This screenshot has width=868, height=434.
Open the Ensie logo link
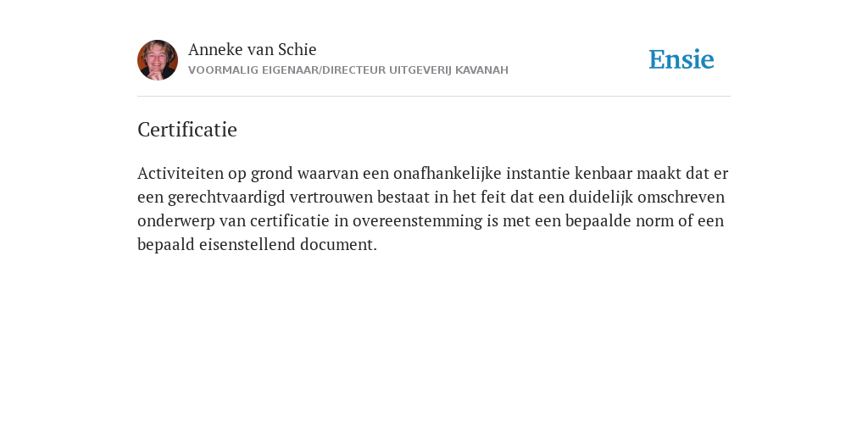click(682, 59)
